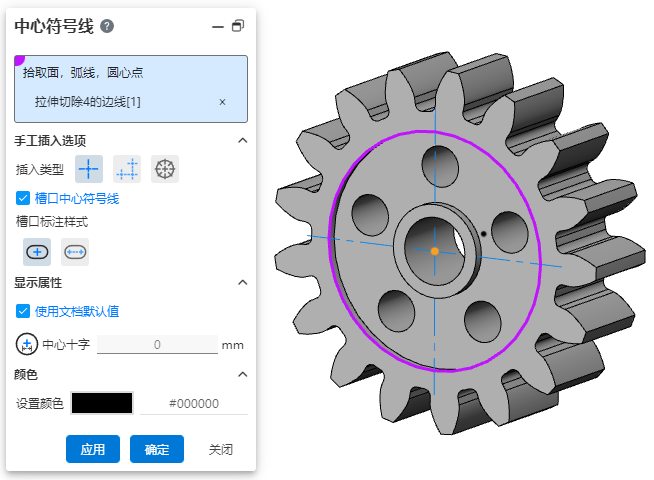The width and height of the screenshot is (654, 480).
Task: Restore the 中心符号线 panel window
Action: pos(237,27)
